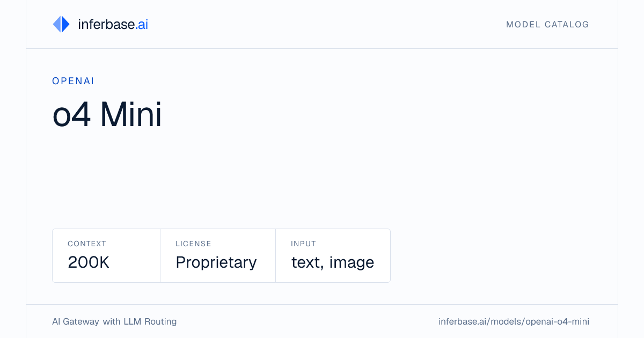Select the CONTEXT stat label
The image size is (644, 338).
tap(87, 244)
